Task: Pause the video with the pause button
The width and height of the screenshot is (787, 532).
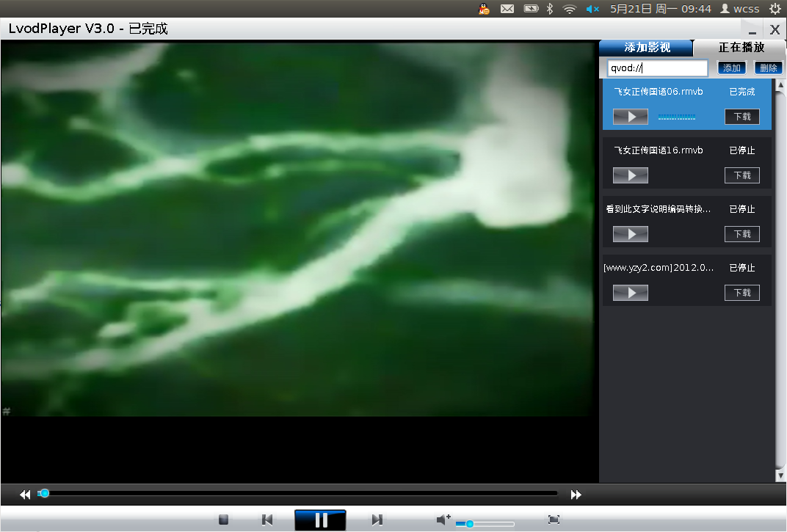Action: click(x=320, y=520)
